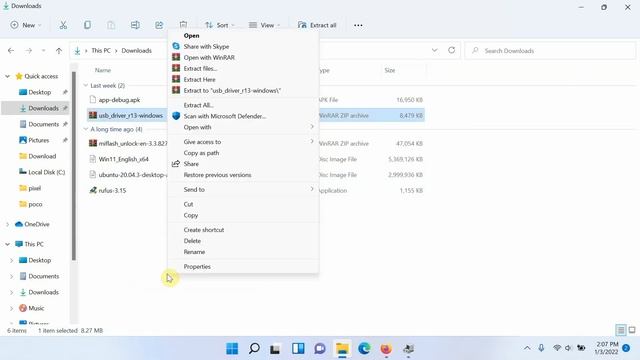Viewport: 640px width, 360px height.
Task: Open Microsoft Edge from taskbar
Action: pyautogui.click(x=364, y=349)
